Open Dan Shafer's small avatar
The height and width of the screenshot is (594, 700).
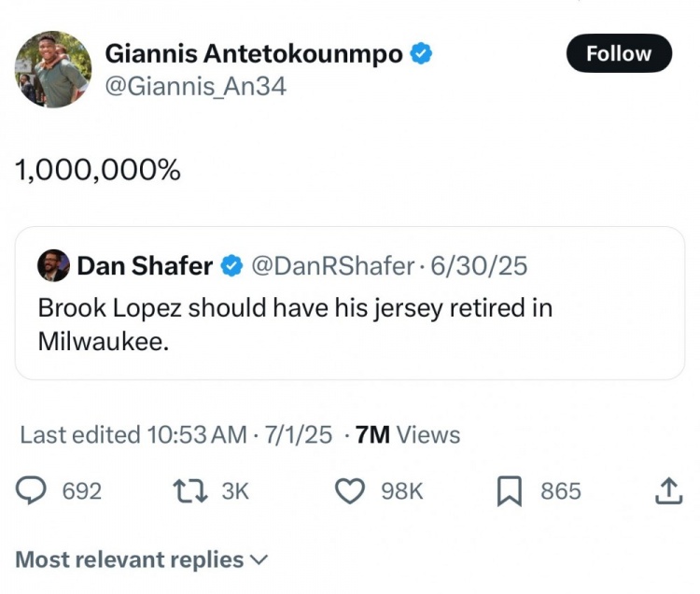[53, 266]
